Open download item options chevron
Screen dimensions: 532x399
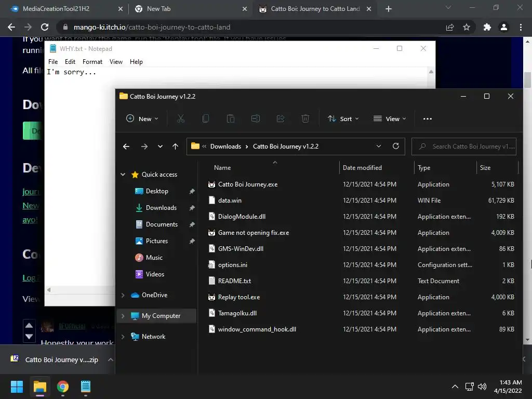(110, 360)
